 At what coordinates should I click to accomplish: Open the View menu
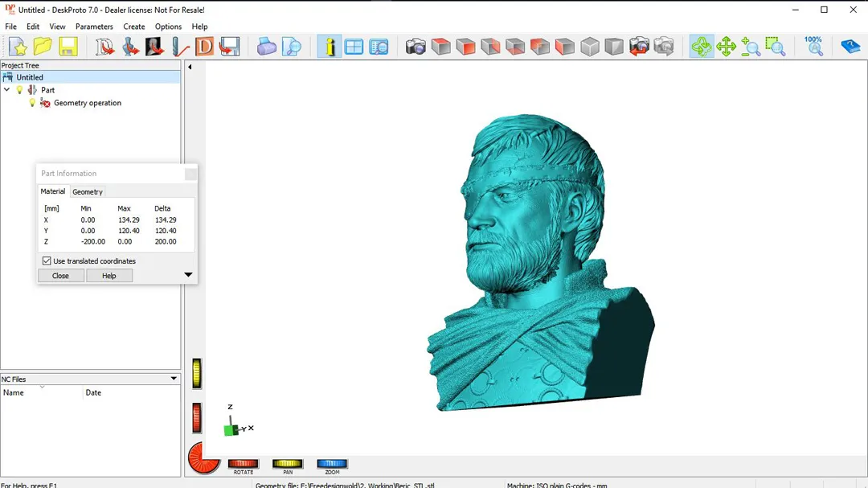(x=57, y=27)
